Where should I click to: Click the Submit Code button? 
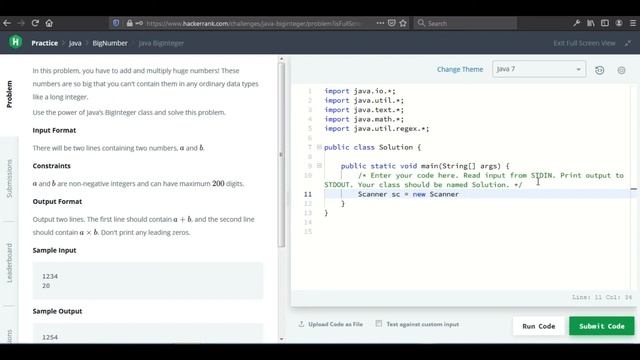point(602,326)
